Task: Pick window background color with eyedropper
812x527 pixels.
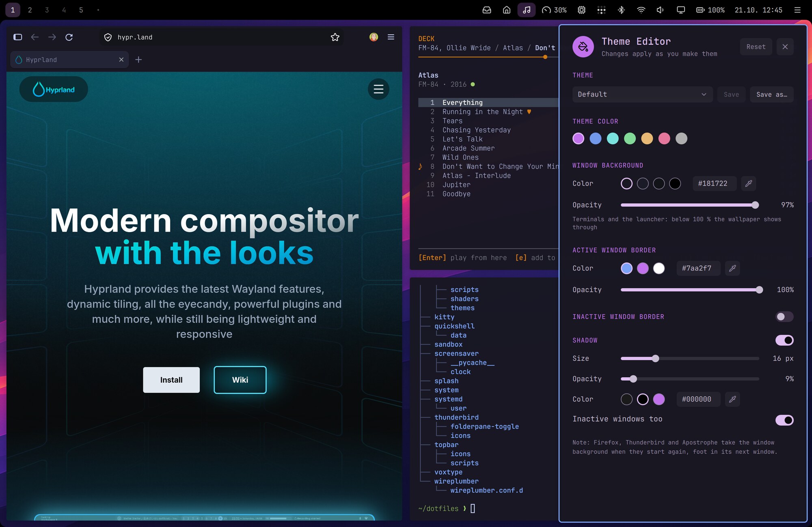Action: point(749,183)
